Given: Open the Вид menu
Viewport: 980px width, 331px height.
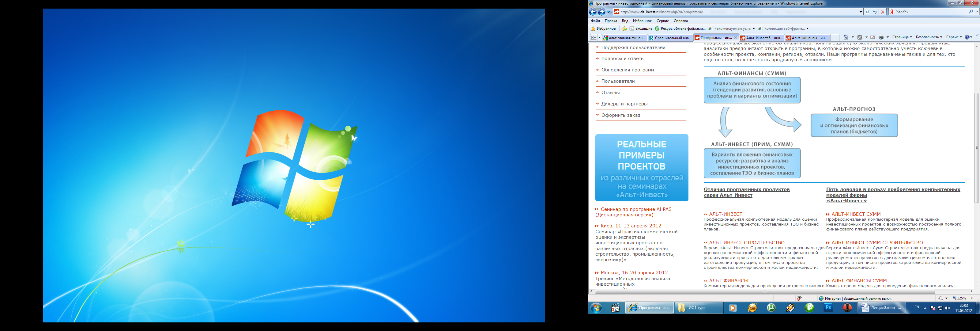Looking at the screenshot, I should pyautogui.click(x=625, y=21).
